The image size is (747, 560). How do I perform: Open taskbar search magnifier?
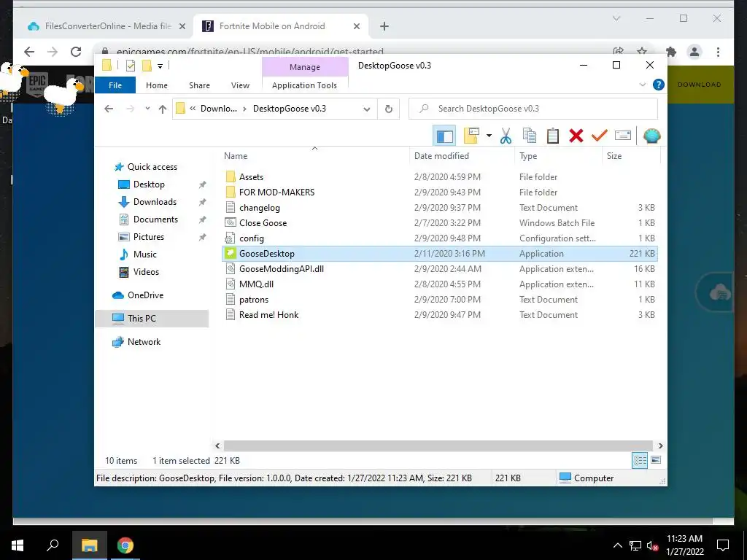tap(53, 545)
